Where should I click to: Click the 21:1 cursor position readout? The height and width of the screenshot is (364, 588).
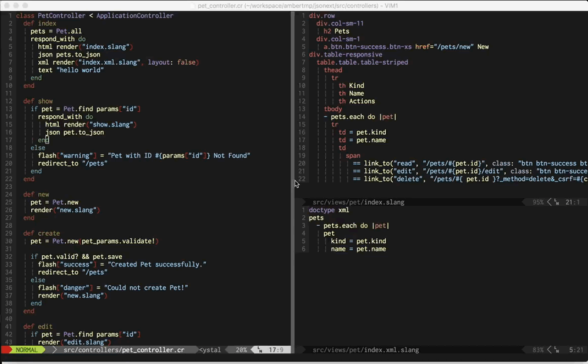tap(572, 202)
